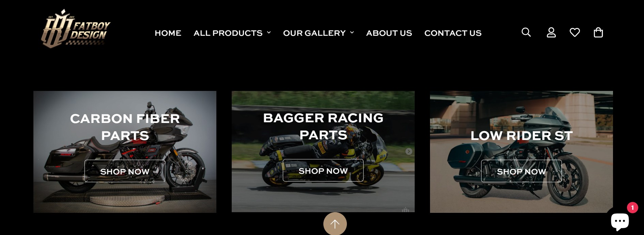Image resolution: width=644 pixels, height=235 pixels.
Task: Shop now for Carbon Fiber Parts
Action: click(x=125, y=171)
